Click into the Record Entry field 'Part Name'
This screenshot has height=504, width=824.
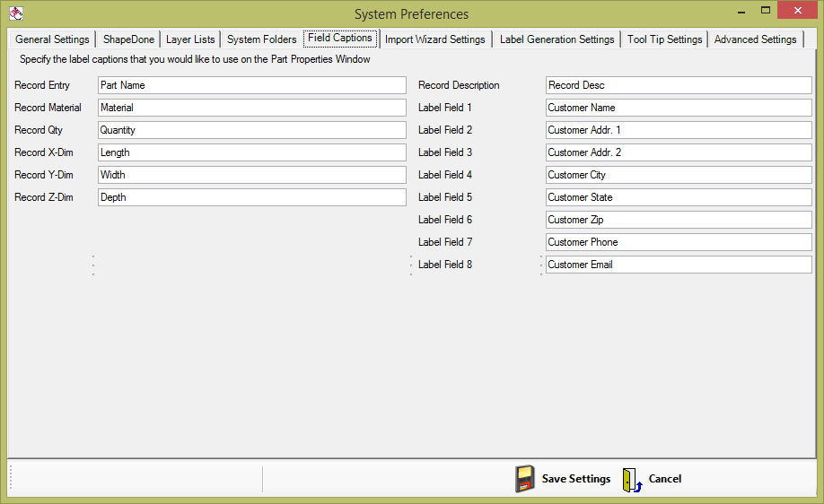pos(251,85)
